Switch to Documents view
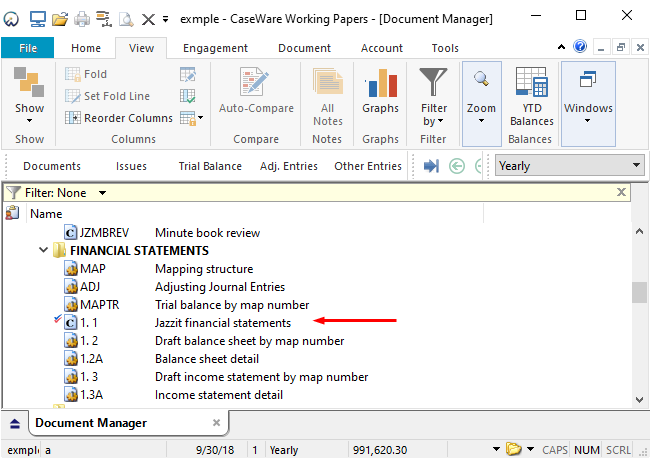Viewport: 651px width, 459px height. tap(52, 166)
